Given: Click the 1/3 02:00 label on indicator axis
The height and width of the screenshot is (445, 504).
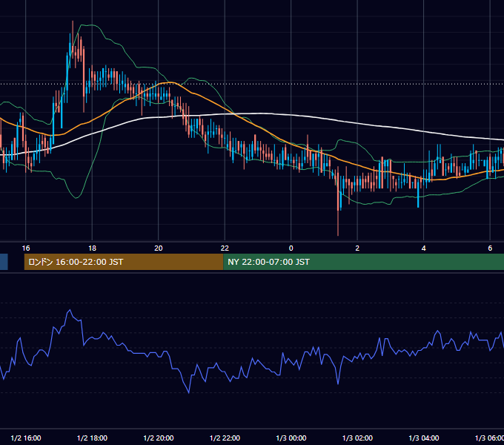Looking at the screenshot, I should (x=357, y=438).
